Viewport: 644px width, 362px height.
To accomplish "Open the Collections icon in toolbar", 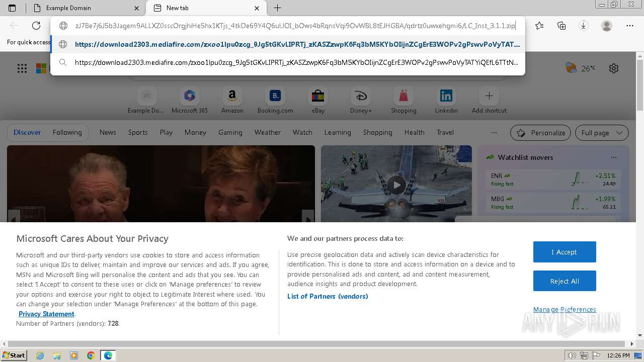I will [561, 26].
